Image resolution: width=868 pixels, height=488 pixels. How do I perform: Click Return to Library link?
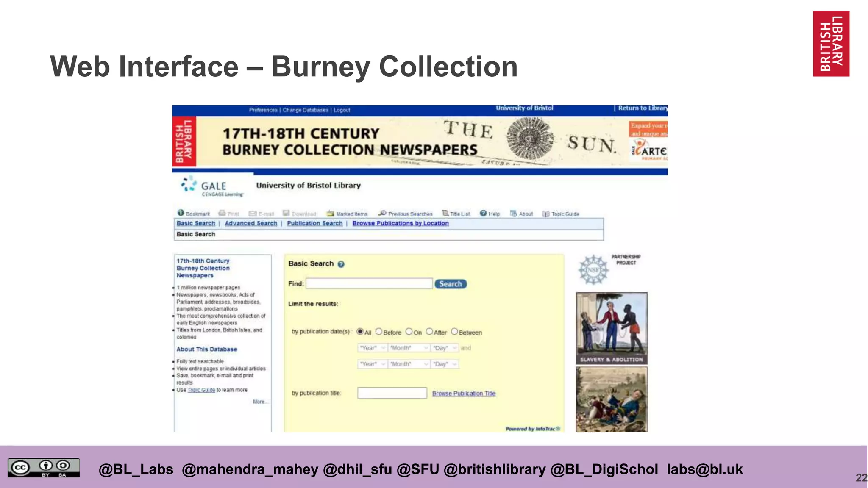[x=643, y=108]
